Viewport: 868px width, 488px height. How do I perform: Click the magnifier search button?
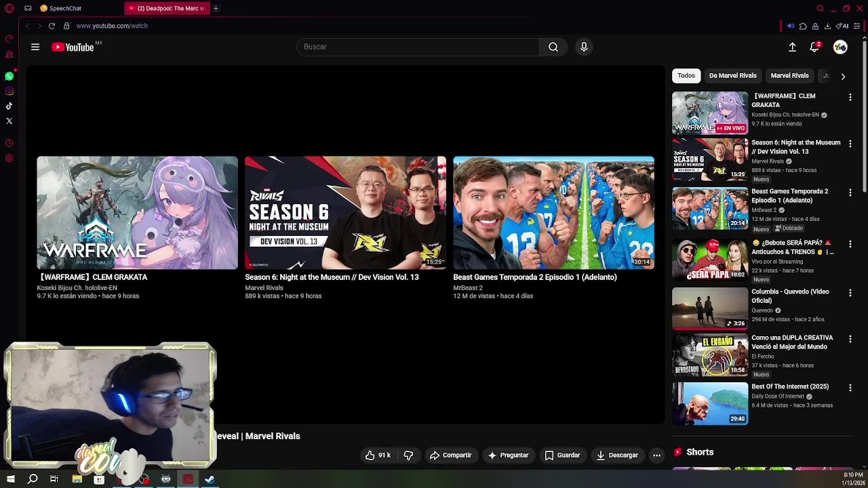(553, 47)
